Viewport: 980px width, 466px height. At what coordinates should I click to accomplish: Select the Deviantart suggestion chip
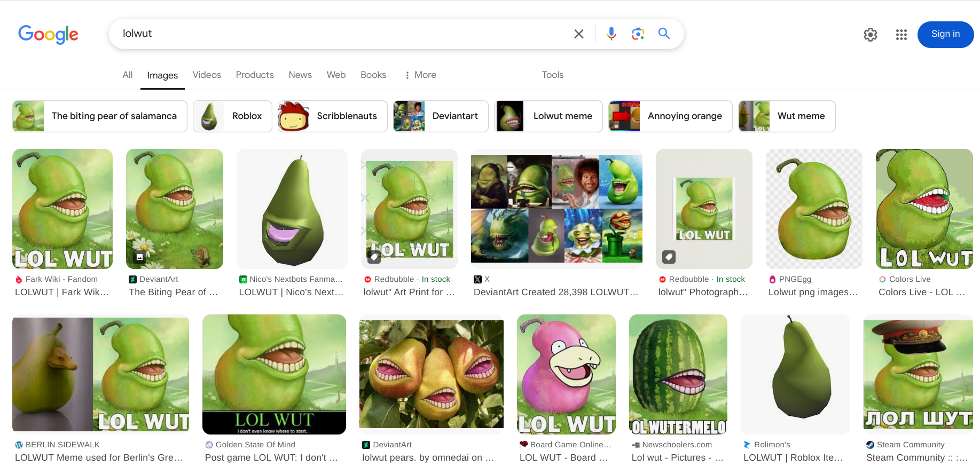441,116
